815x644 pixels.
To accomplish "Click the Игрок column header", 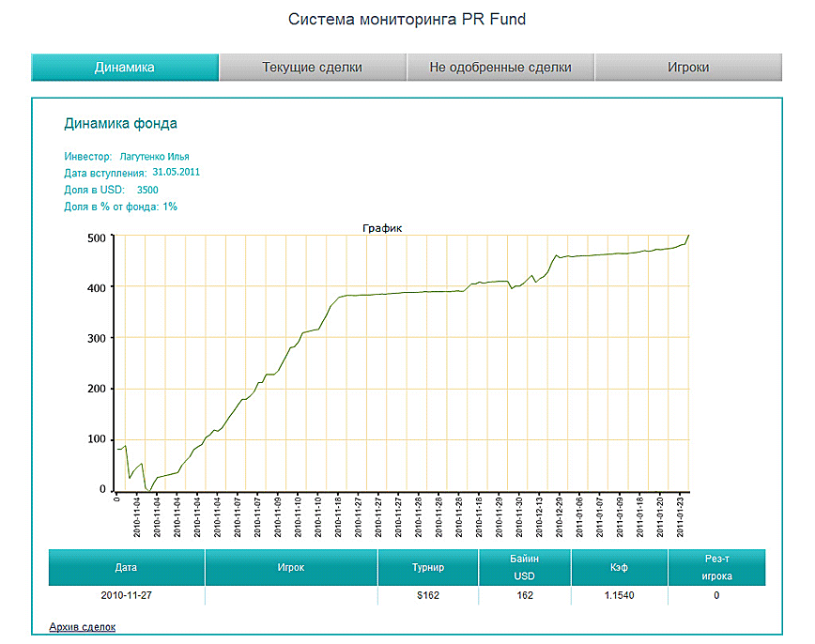I will [x=291, y=567].
